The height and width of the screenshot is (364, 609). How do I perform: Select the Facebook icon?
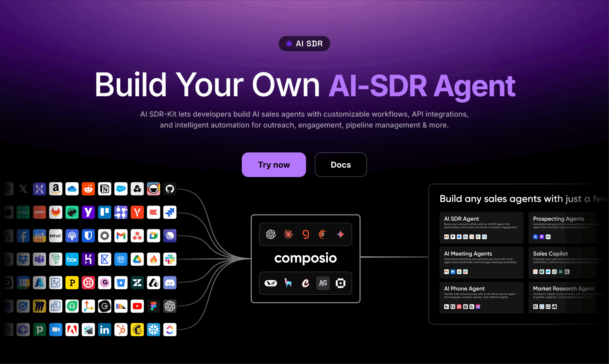tap(23, 236)
